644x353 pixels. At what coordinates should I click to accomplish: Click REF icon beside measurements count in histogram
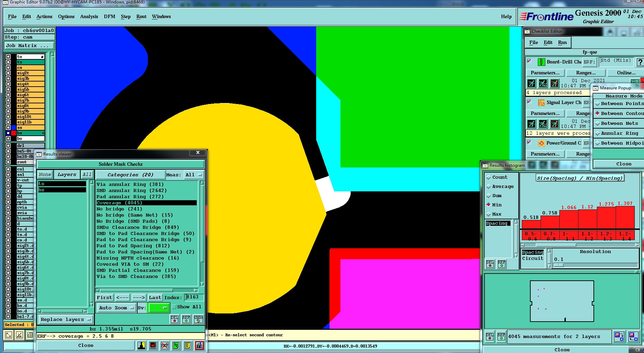point(501,337)
